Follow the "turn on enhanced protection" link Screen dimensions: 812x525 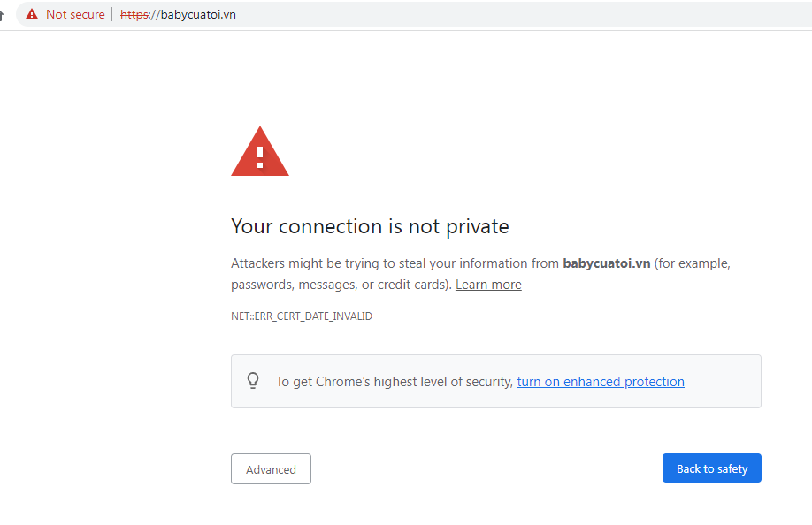coord(601,382)
